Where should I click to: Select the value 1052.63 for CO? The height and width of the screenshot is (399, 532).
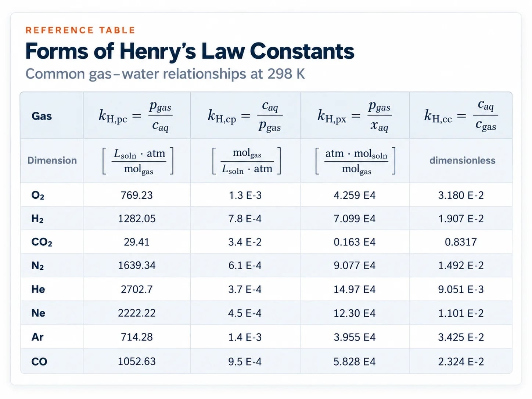[x=137, y=362]
